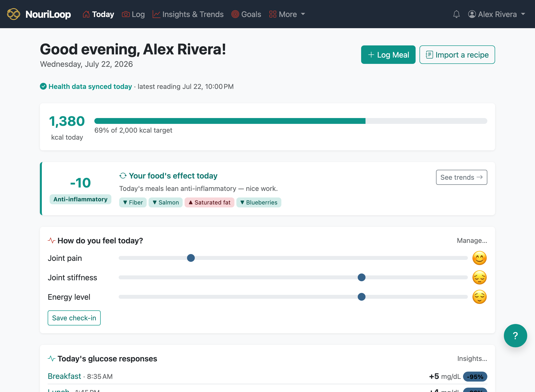Image resolution: width=535 pixels, height=392 pixels.
Task: Open the Log page
Action: (x=133, y=14)
